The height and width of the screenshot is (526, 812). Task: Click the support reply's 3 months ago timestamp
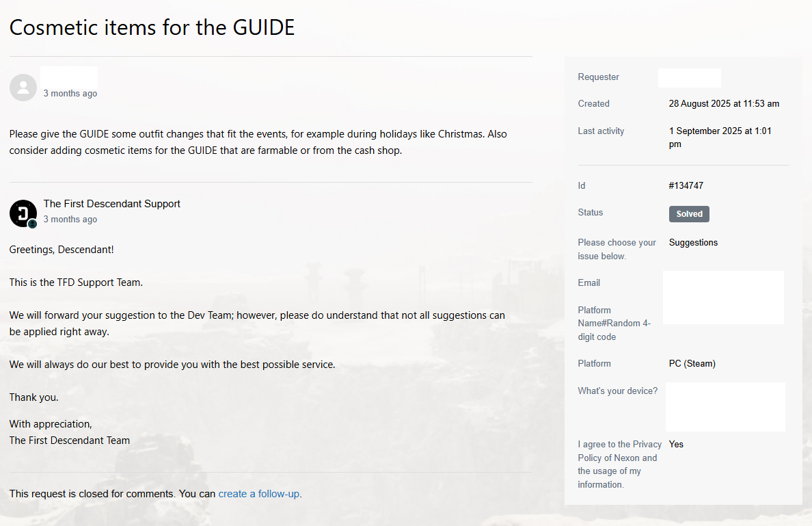coord(70,219)
